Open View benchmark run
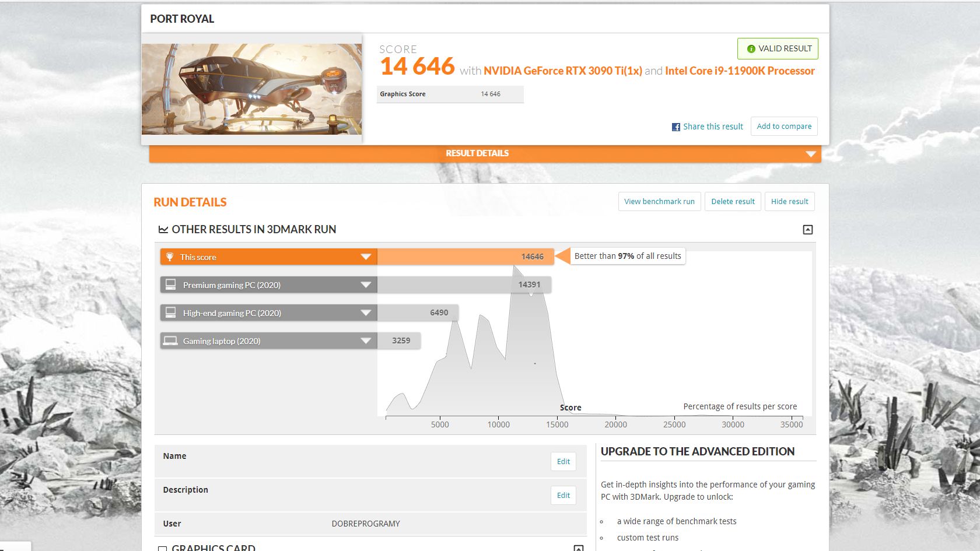This screenshot has height=551, width=980. click(659, 201)
